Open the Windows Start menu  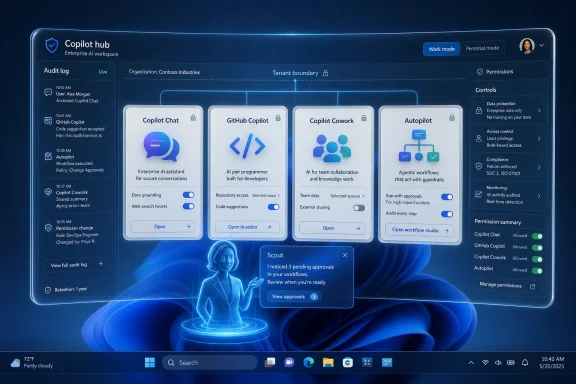click(x=150, y=363)
